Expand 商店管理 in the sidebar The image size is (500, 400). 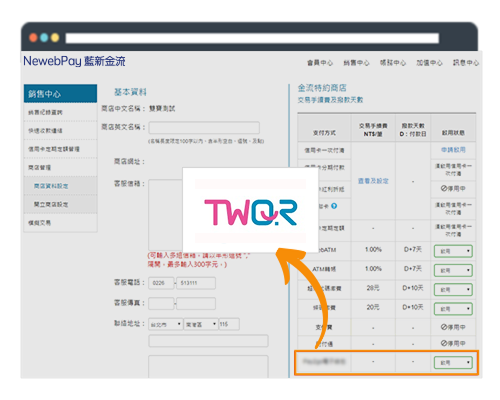click(60, 167)
